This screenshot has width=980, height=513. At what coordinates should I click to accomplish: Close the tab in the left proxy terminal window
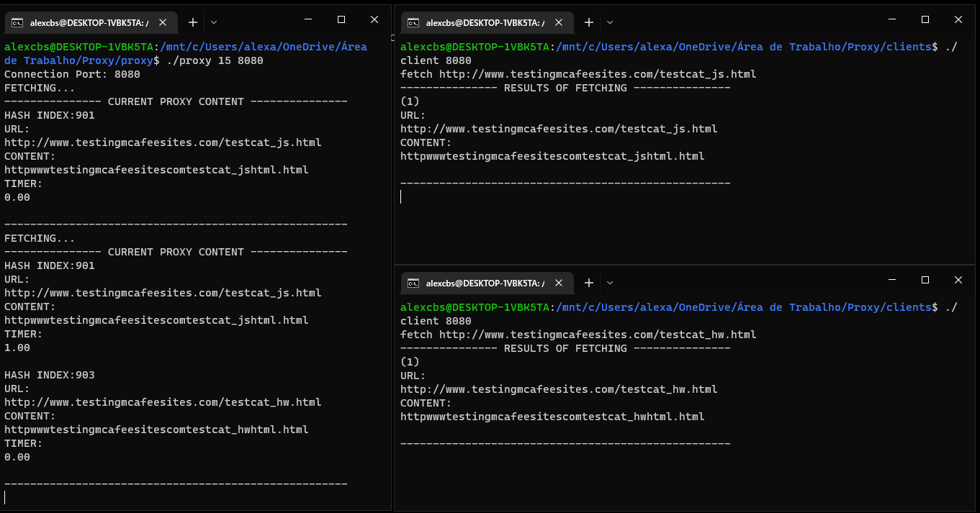163,22
